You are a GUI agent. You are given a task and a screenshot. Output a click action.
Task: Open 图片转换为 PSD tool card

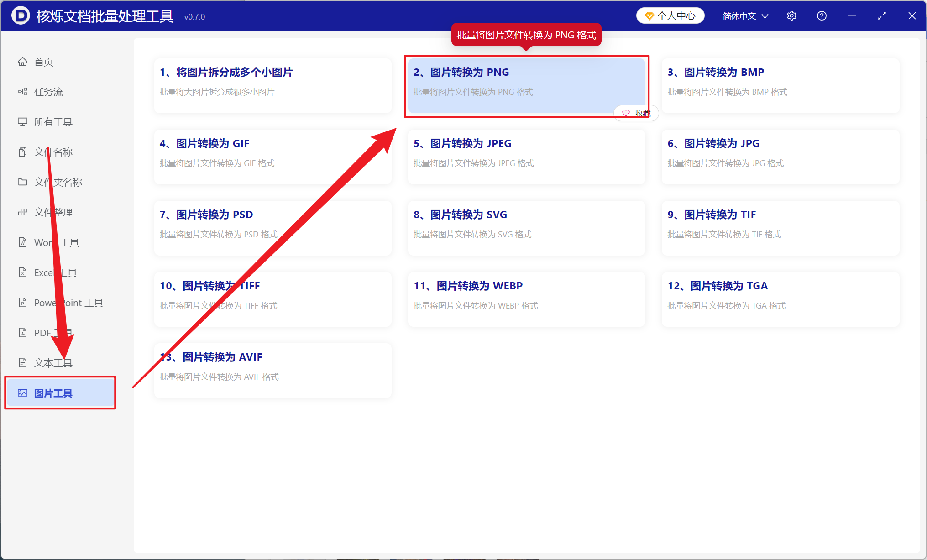click(272, 228)
